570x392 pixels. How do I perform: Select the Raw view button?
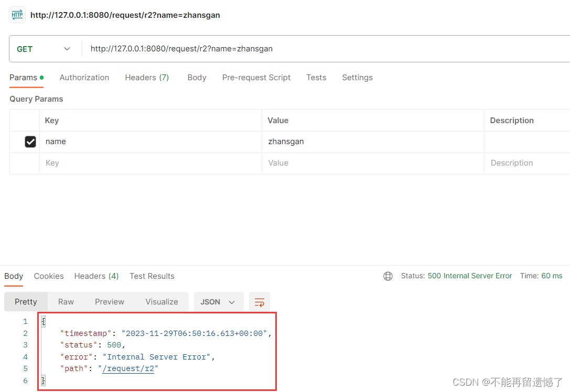coord(66,302)
